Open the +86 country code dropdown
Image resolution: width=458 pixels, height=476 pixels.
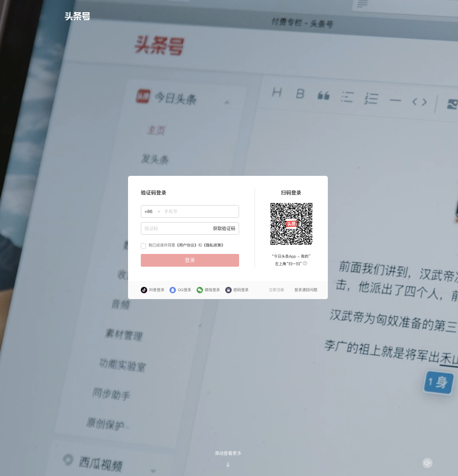point(152,211)
